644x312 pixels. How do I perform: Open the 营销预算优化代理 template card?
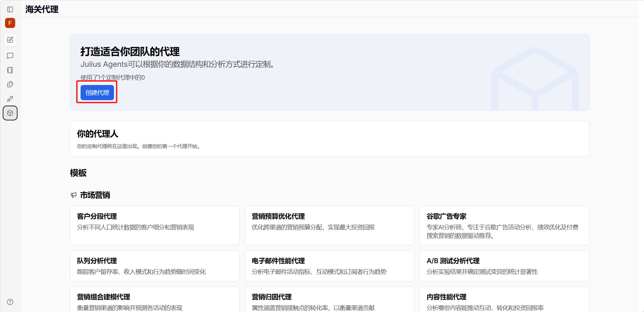[x=329, y=225]
